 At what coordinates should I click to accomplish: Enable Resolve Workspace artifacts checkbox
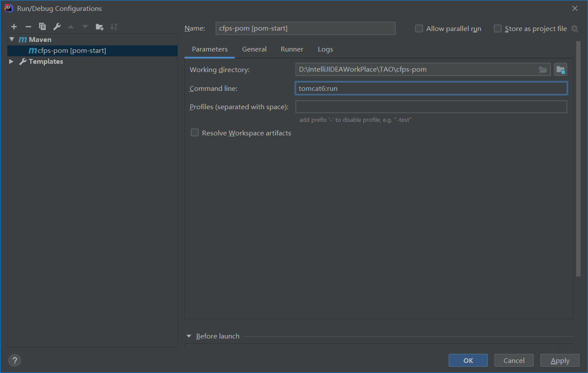tap(195, 133)
